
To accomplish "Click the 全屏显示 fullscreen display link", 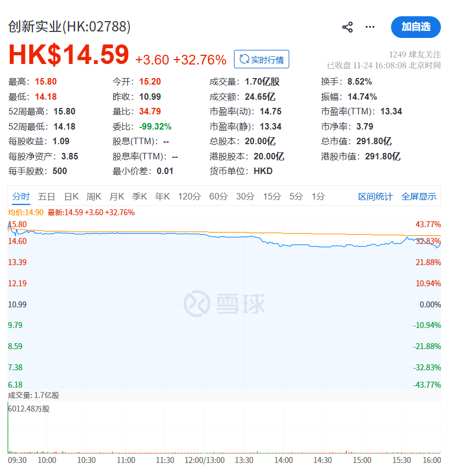I will pyautogui.click(x=419, y=196).
